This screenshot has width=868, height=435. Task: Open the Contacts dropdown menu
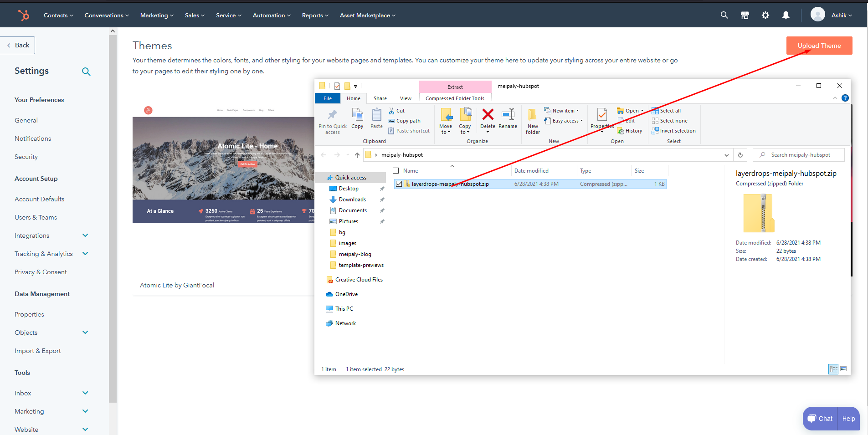click(x=58, y=15)
